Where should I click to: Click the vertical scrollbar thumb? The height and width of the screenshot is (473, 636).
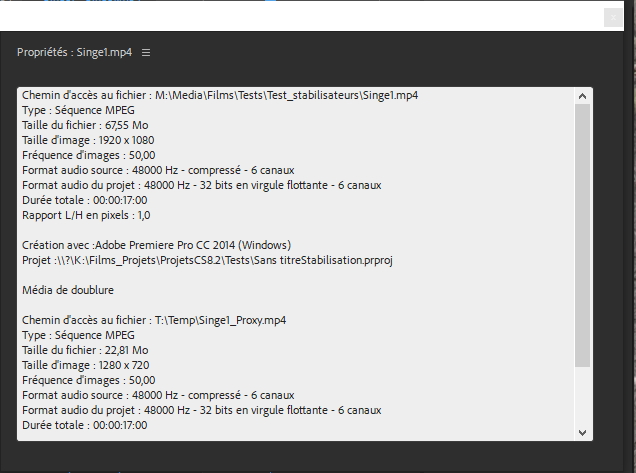(582, 236)
